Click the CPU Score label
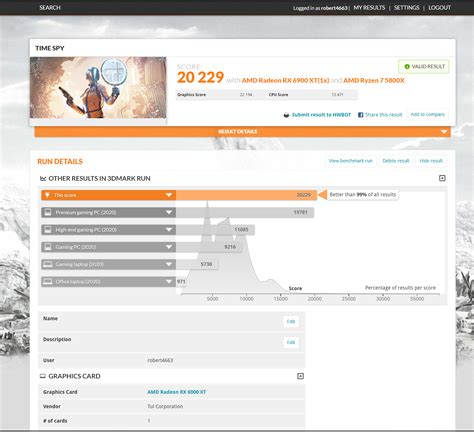The height and width of the screenshot is (432, 474). pyautogui.click(x=278, y=95)
